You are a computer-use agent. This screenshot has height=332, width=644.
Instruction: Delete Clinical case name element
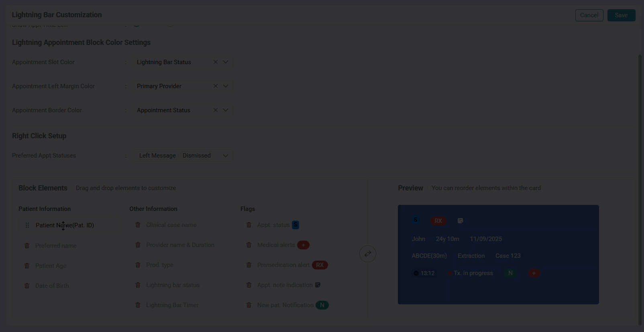(138, 225)
